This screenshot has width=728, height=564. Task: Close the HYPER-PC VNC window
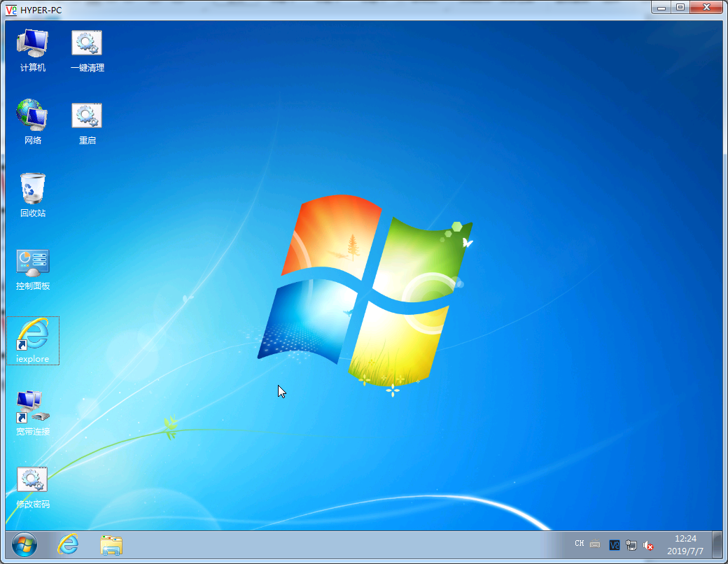(706, 8)
